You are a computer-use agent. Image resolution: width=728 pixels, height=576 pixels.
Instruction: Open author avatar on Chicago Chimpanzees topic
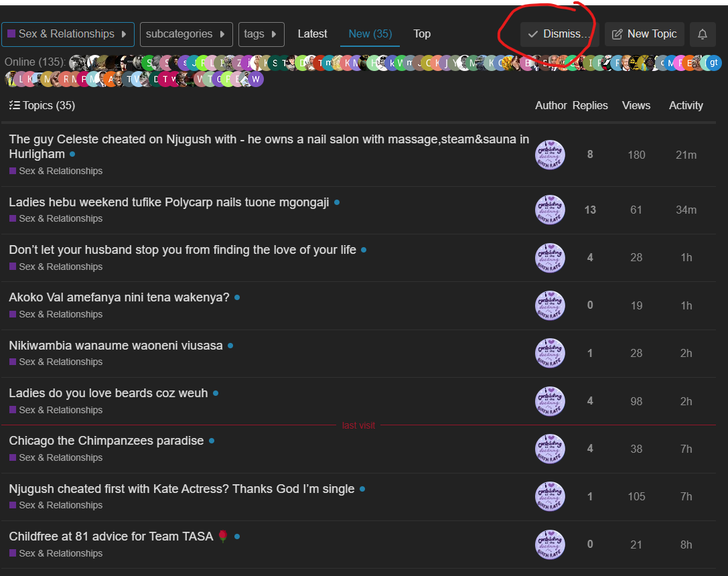[x=550, y=449]
